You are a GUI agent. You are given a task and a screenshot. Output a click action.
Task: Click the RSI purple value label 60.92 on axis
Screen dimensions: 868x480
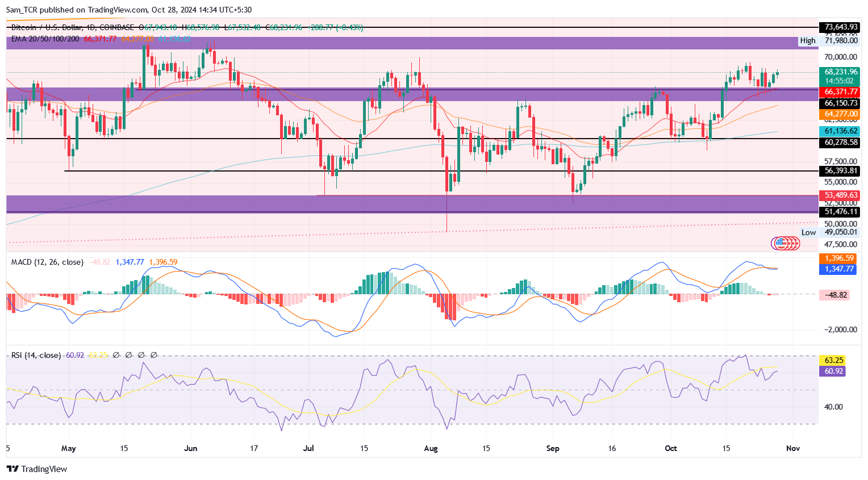pos(833,371)
